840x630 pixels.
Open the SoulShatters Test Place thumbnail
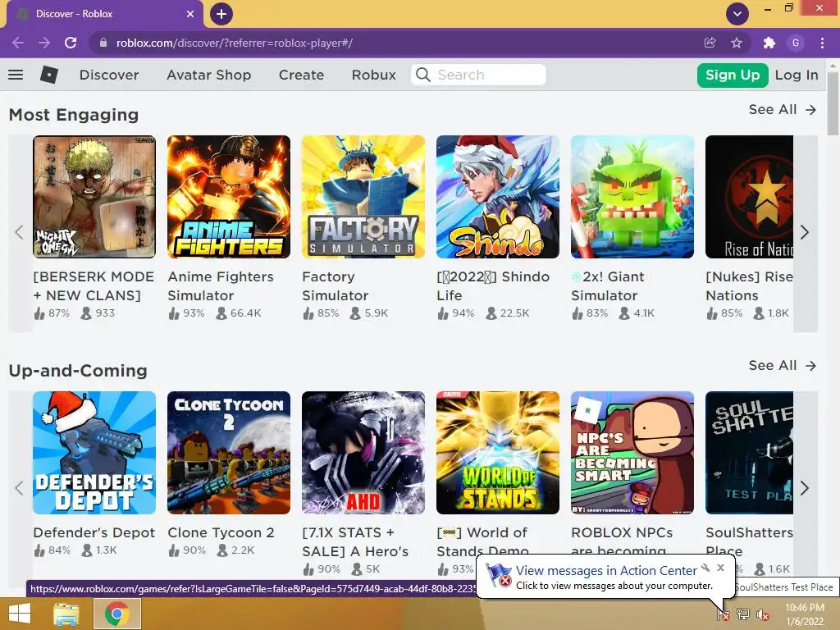pyautogui.click(x=750, y=453)
